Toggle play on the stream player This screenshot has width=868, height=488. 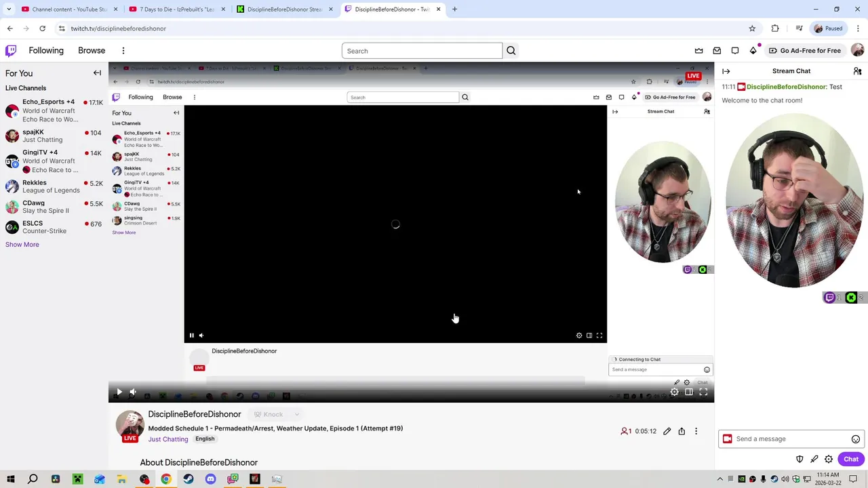tap(119, 392)
